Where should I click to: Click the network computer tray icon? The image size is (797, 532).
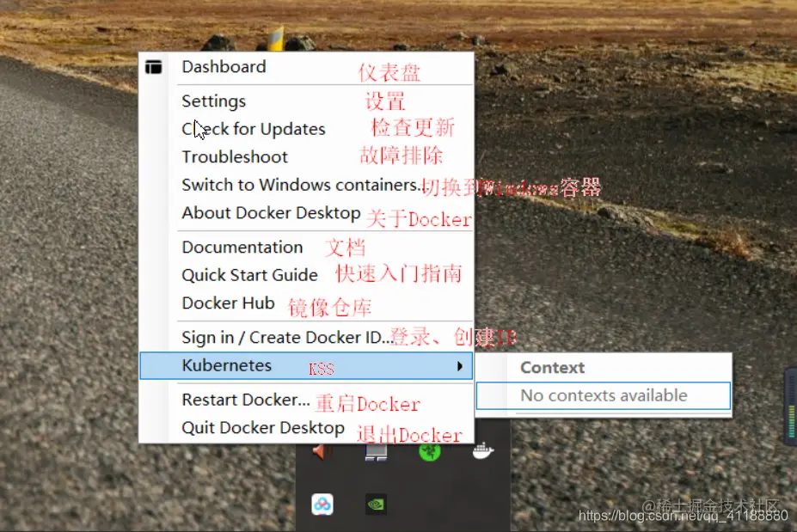point(376,451)
